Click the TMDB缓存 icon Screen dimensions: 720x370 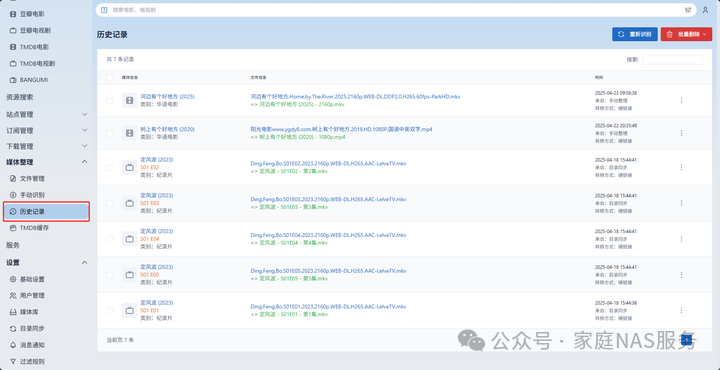click(13, 227)
